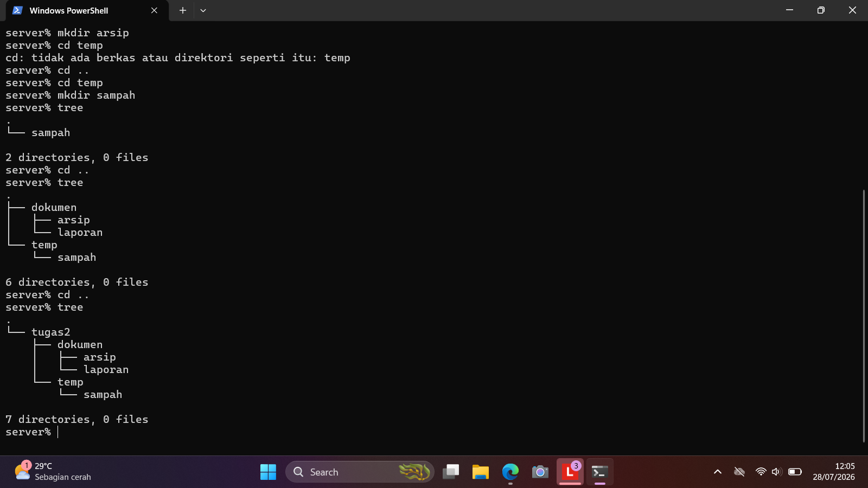This screenshot has width=868, height=488.
Task: Switch to Terminal app in taskbar
Action: [x=599, y=472]
